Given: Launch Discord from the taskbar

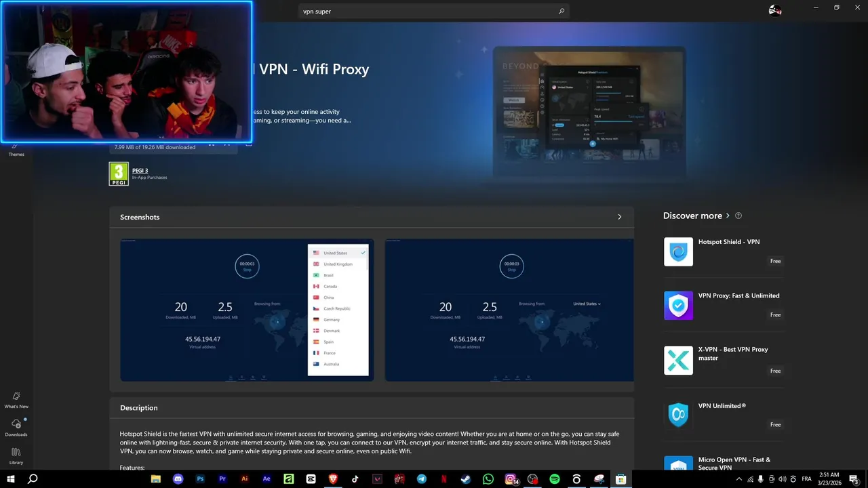Looking at the screenshot, I should click(x=178, y=479).
